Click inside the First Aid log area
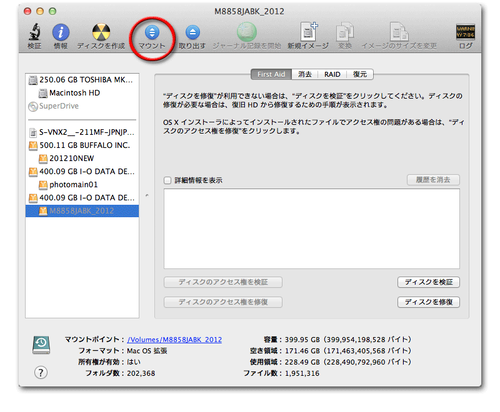 point(311,229)
